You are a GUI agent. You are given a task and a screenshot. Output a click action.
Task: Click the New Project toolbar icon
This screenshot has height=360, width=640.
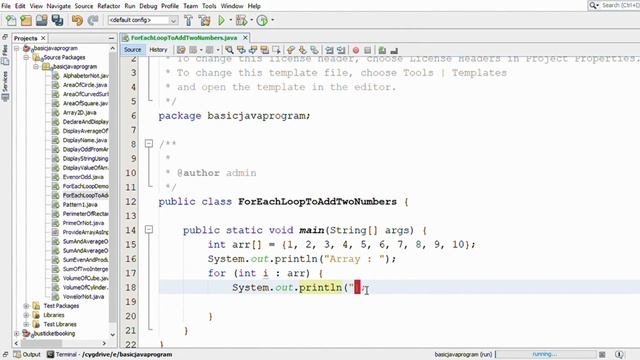[x=26, y=20]
